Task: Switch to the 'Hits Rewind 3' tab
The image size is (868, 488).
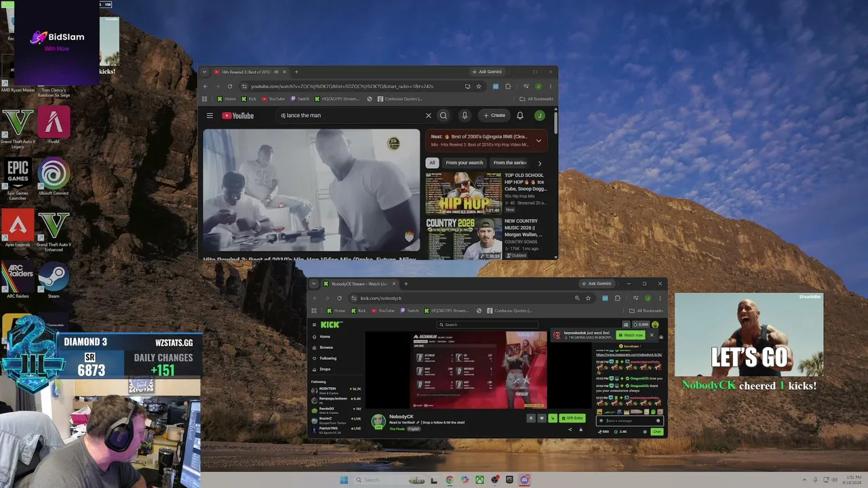Action: [246, 72]
